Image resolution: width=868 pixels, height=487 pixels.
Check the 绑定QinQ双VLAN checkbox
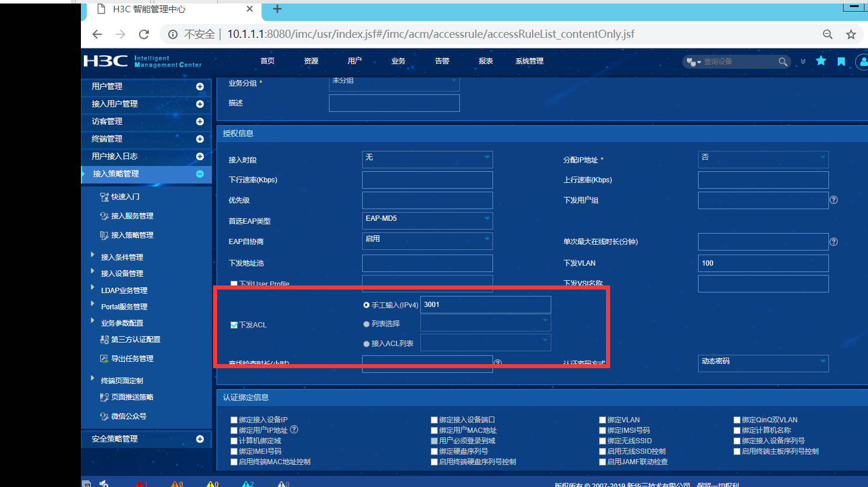point(737,419)
